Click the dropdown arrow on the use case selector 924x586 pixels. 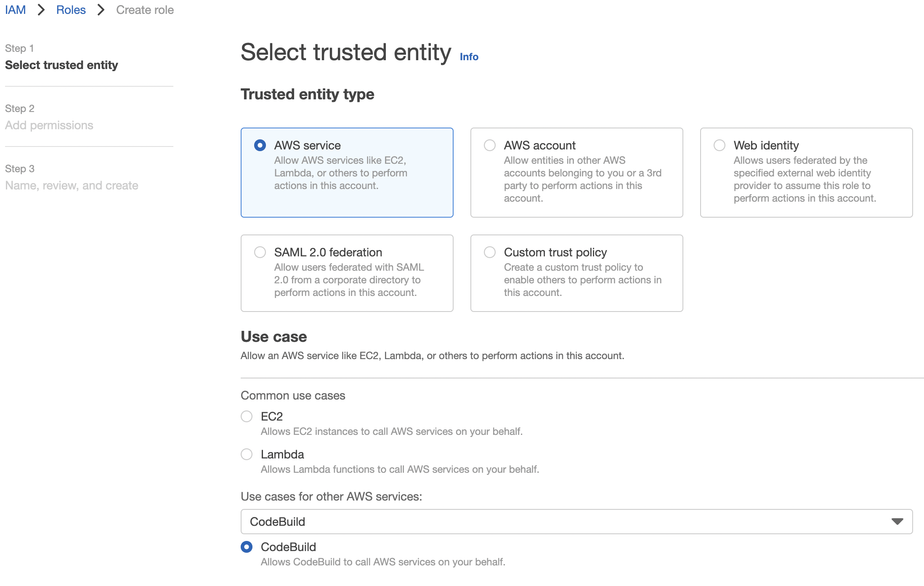point(898,522)
